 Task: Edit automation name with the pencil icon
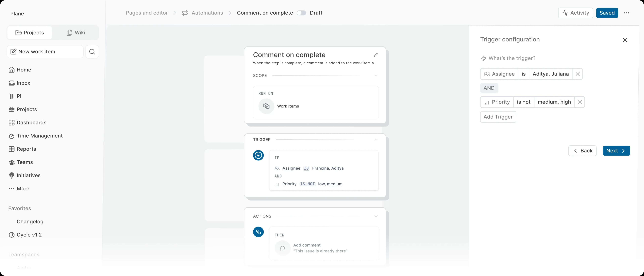click(376, 55)
